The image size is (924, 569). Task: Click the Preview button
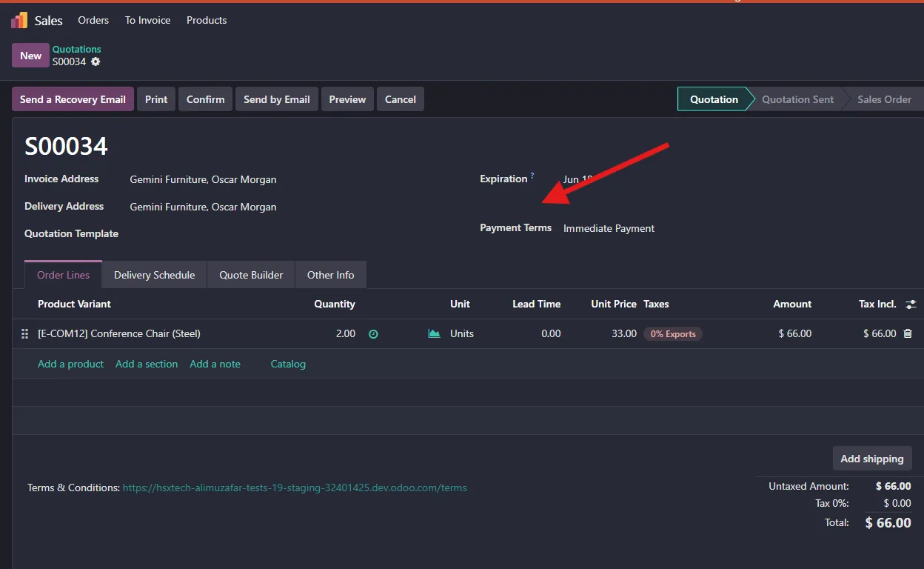click(347, 99)
